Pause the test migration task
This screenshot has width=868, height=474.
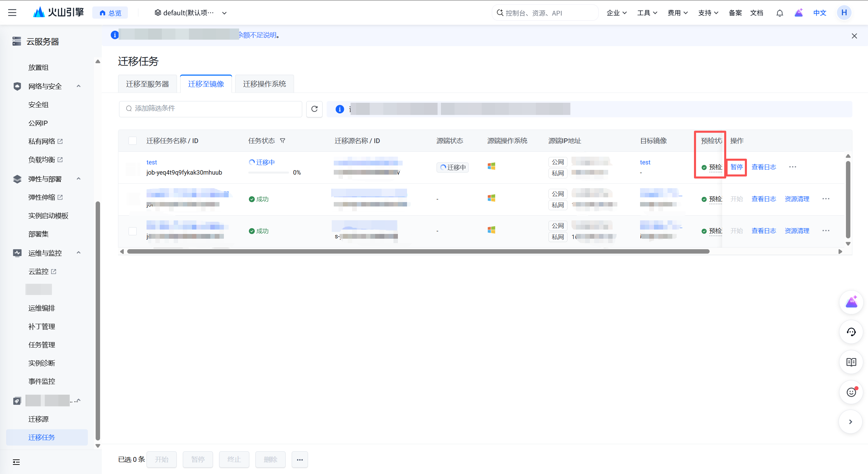click(736, 167)
